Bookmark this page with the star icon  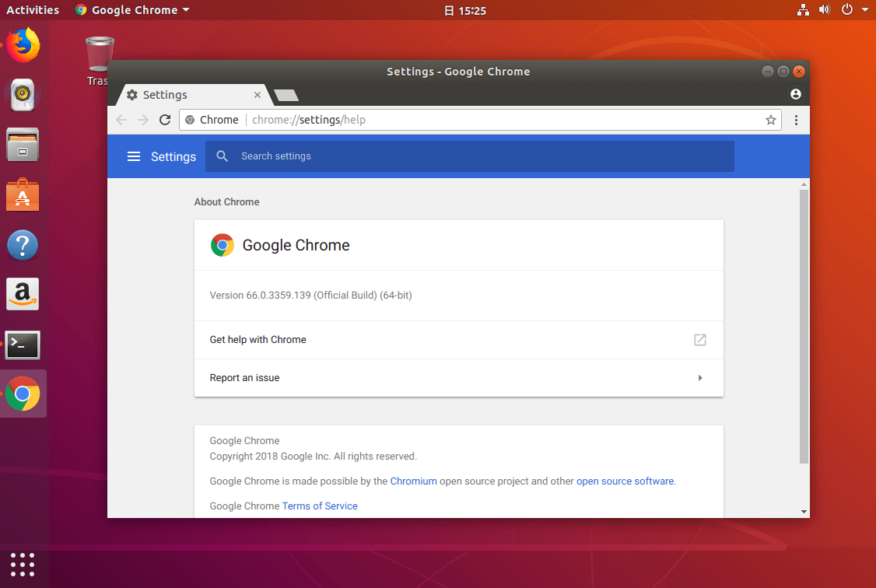click(x=770, y=120)
